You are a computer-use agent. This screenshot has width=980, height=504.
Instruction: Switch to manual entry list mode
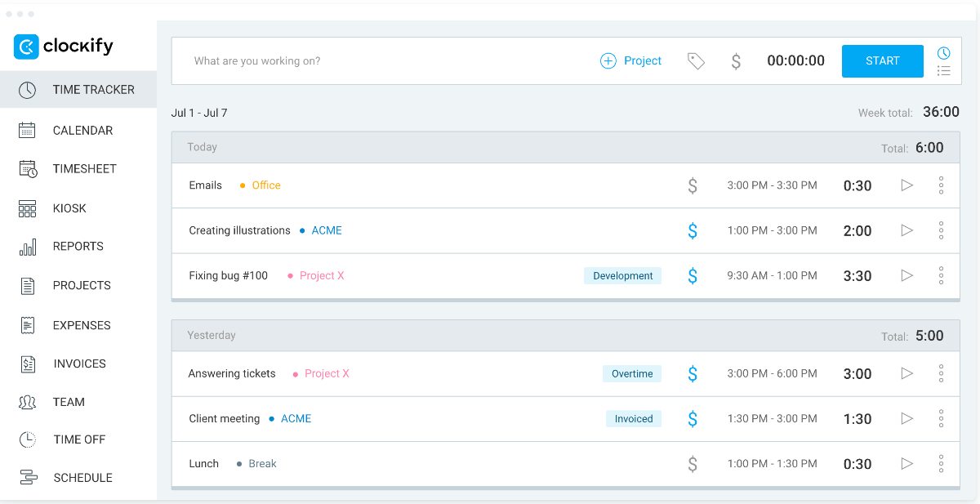(943, 71)
